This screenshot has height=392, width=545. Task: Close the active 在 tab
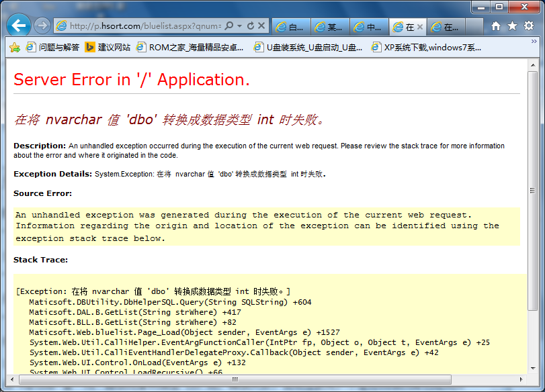pyautogui.click(x=420, y=27)
